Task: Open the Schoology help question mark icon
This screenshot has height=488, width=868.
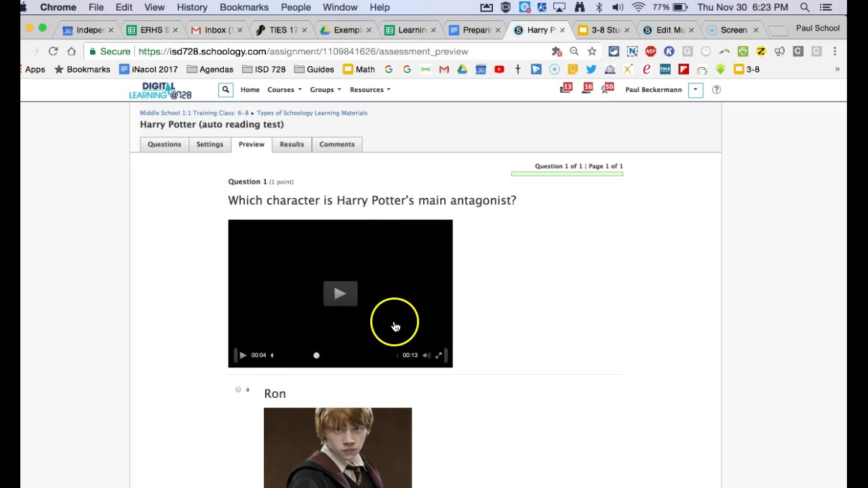Action: [x=716, y=89]
